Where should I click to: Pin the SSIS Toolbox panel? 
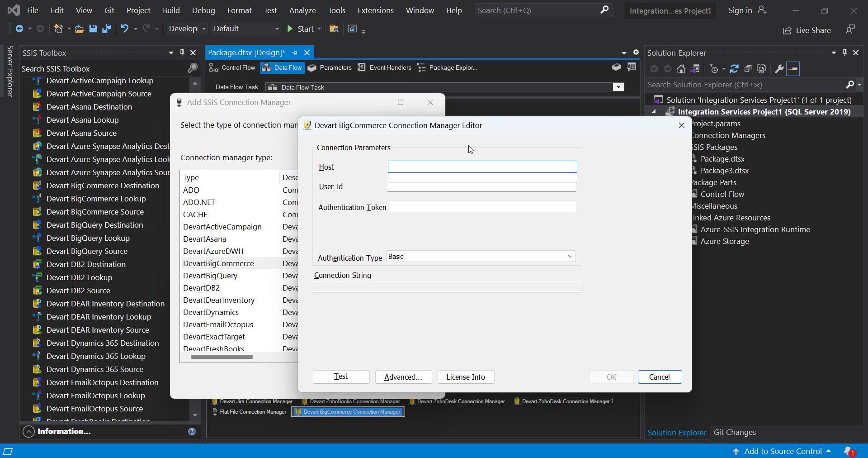[x=182, y=52]
